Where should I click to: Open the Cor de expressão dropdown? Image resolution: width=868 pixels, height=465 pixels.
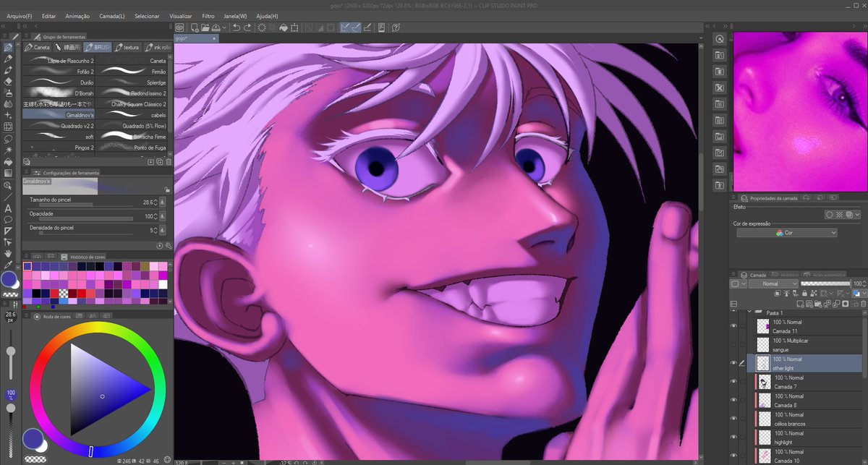pos(787,233)
